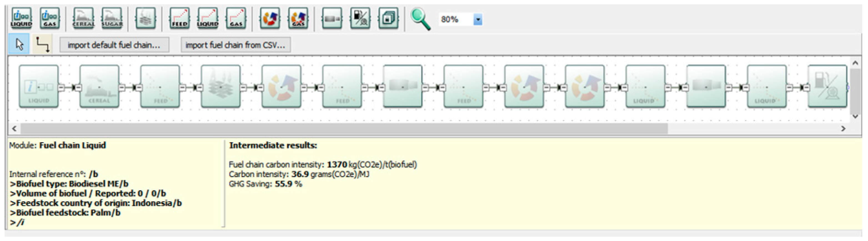Click the Liquid fuel chain info toolbar icon

coord(21,18)
